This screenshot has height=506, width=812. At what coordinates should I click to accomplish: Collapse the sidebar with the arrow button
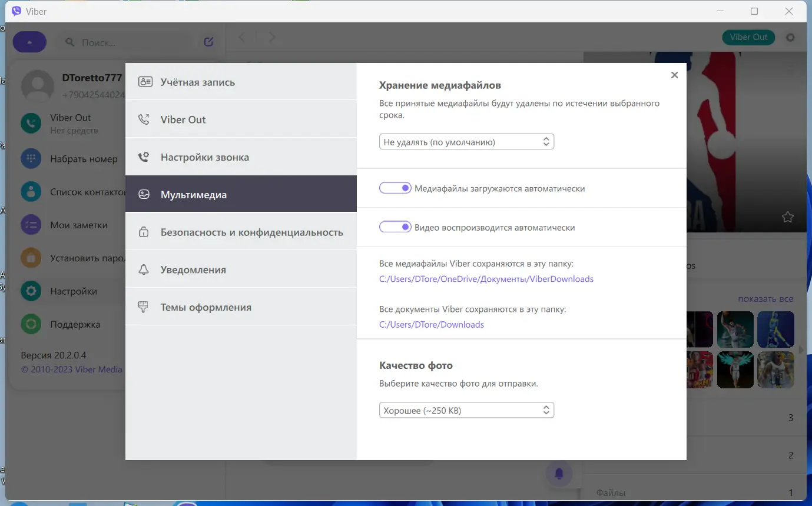coord(29,41)
